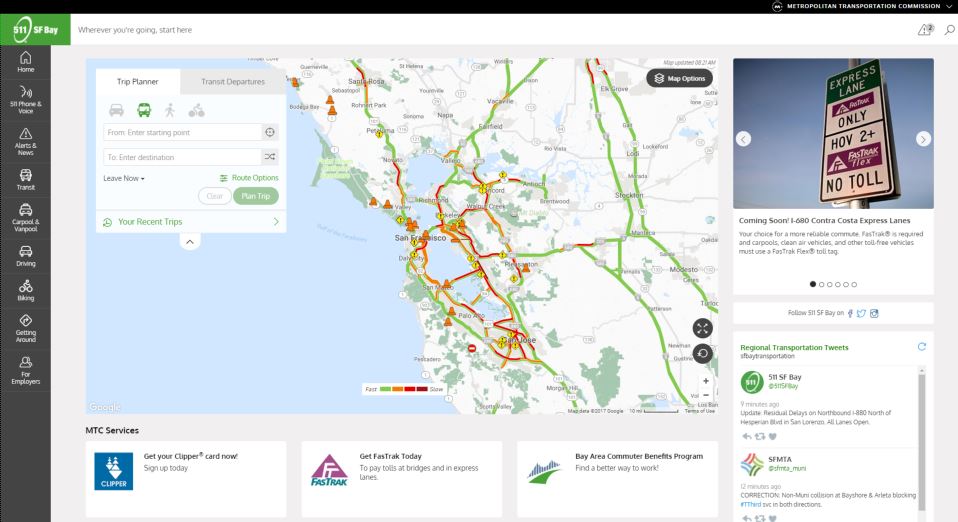Open the Transit sidebar section
This screenshot has height=522, width=958.
click(x=25, y=180)
